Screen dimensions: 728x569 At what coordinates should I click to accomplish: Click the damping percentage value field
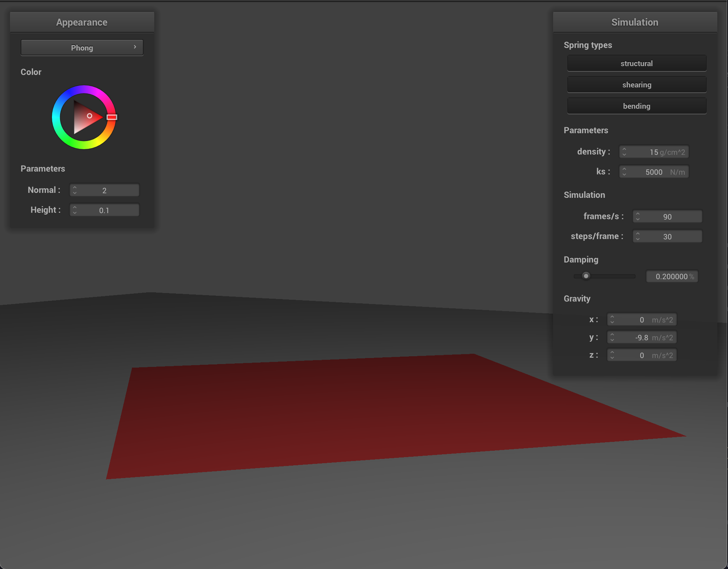[x=672, y=276]
